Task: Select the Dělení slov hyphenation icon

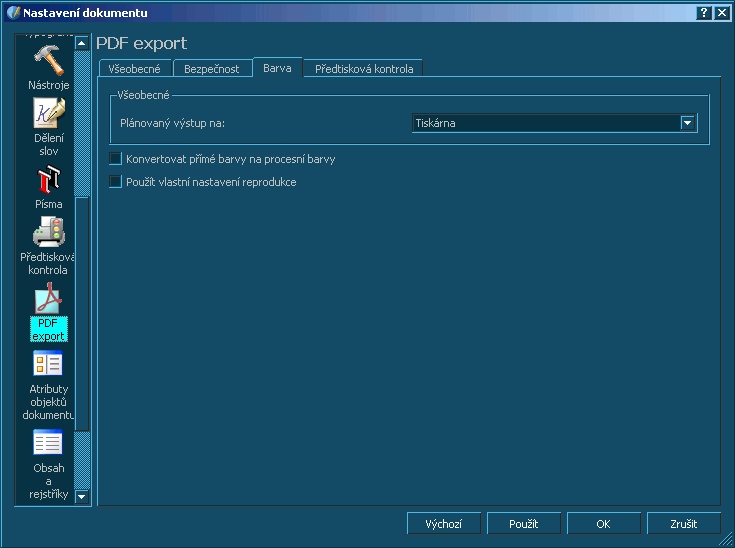Action: click(x=48, y=115)
